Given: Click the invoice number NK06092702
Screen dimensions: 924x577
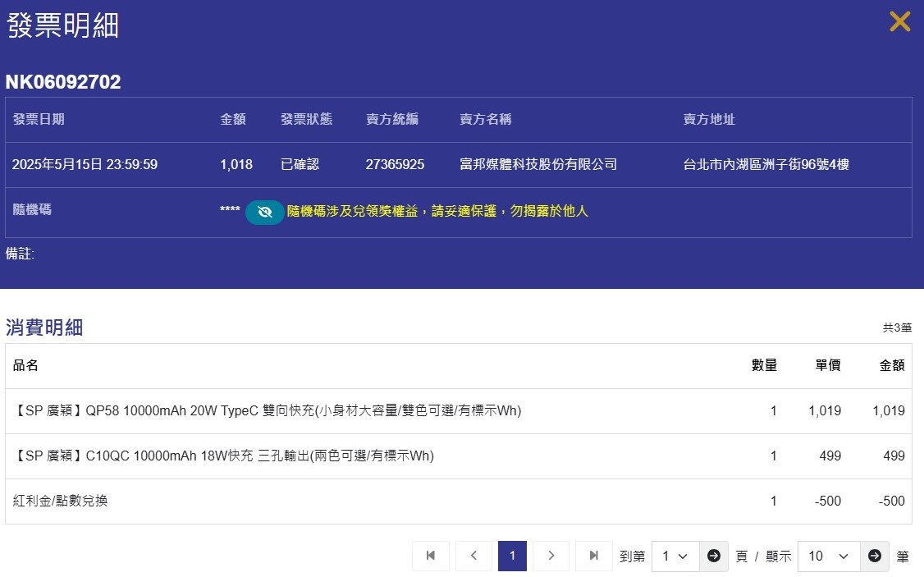Looking at the screenshot, I should [63, 82].
